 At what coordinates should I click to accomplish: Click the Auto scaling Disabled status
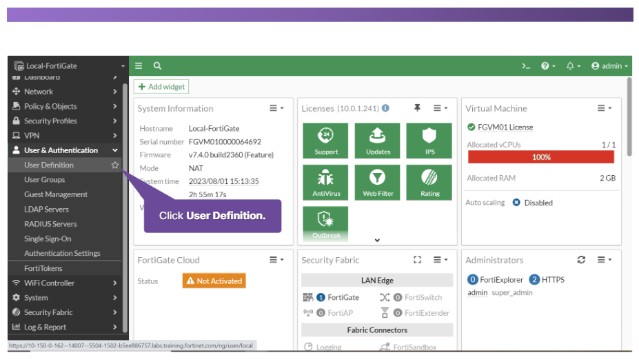click(x=533, y=203)
